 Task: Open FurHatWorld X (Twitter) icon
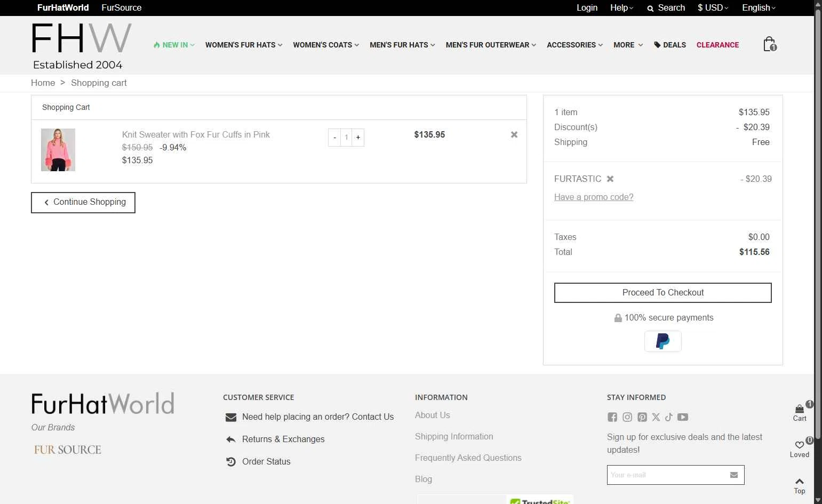coord(656,417)
